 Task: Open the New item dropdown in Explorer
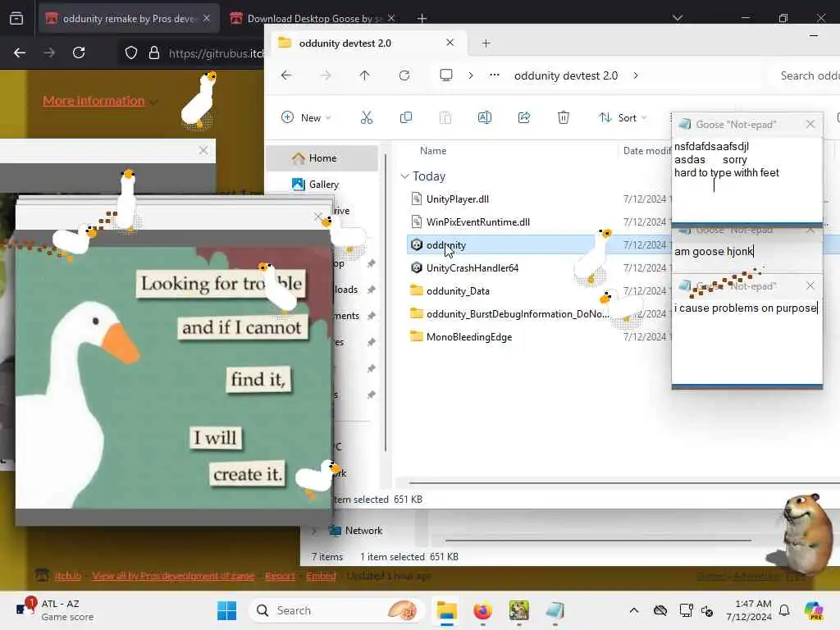click(306, 117)
